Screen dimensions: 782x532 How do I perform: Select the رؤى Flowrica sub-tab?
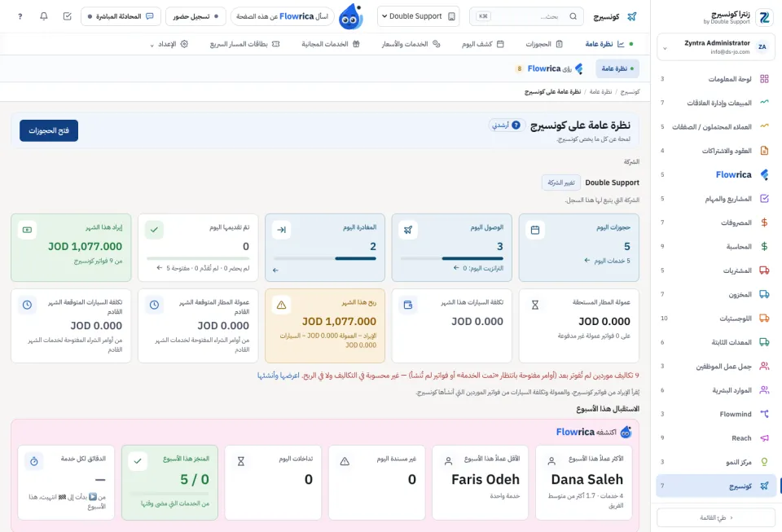coord(548,68)
